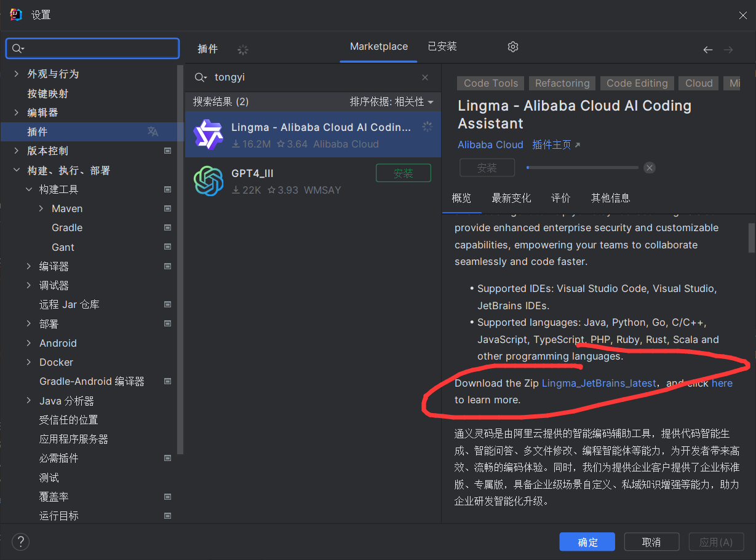Expand the 版本控制 settings node
756x560 pixels.
point(17,151)
